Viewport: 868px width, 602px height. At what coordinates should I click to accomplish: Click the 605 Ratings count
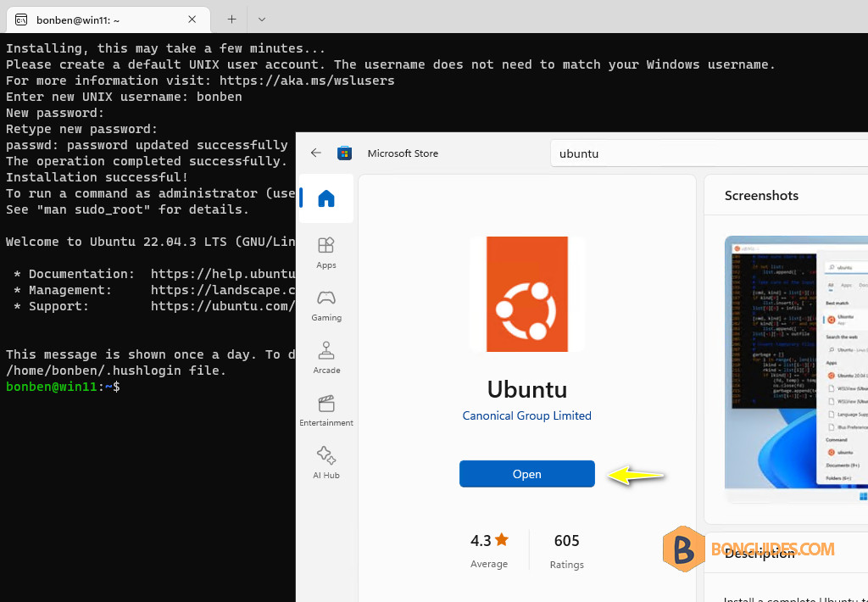(x=566, y=550)
